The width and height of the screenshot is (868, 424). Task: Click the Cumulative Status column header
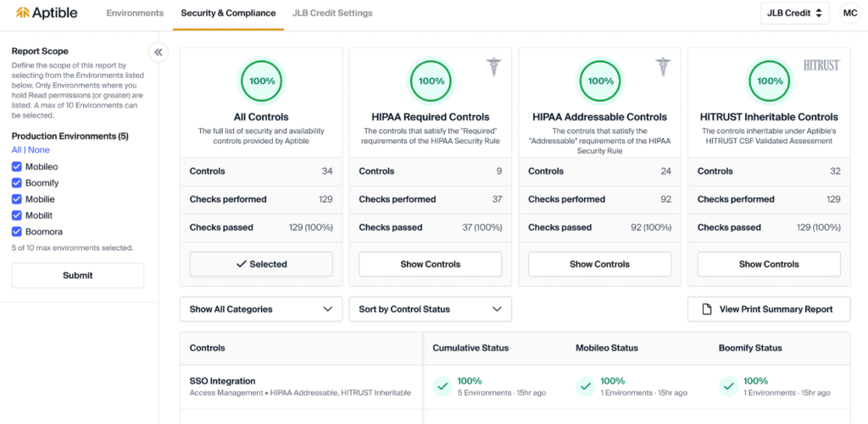[470, 349]
